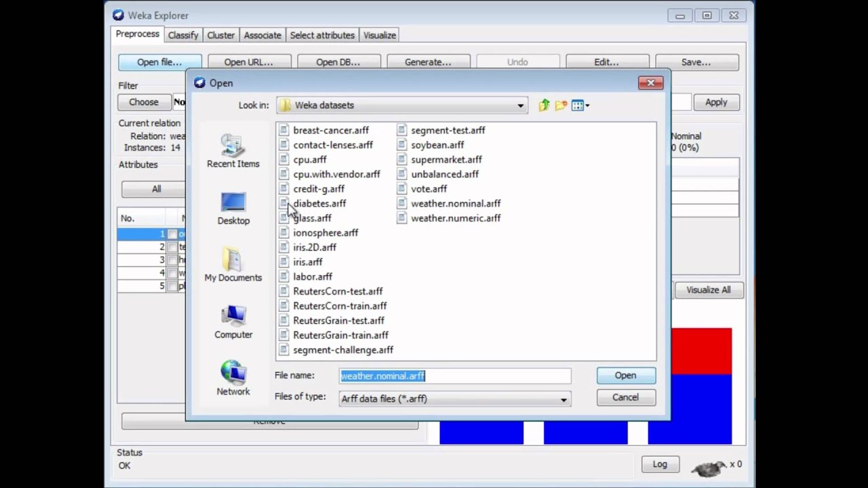Switch to Select attributes tab
This screenshot has width=868, height=488.
322,35
